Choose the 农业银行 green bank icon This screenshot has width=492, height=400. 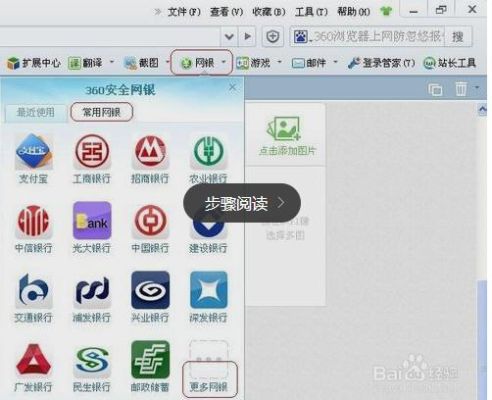[208, 151]
